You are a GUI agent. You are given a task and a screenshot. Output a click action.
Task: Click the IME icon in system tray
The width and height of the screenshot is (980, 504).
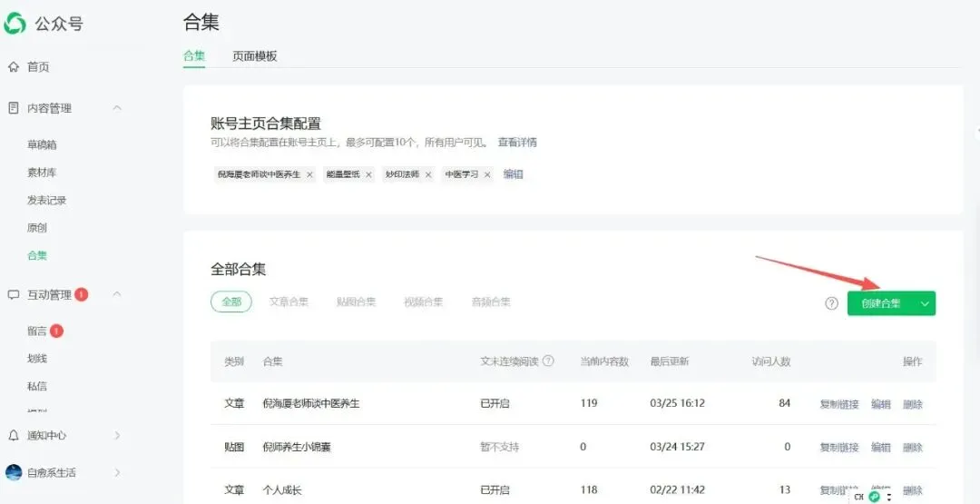coord(875,497)
